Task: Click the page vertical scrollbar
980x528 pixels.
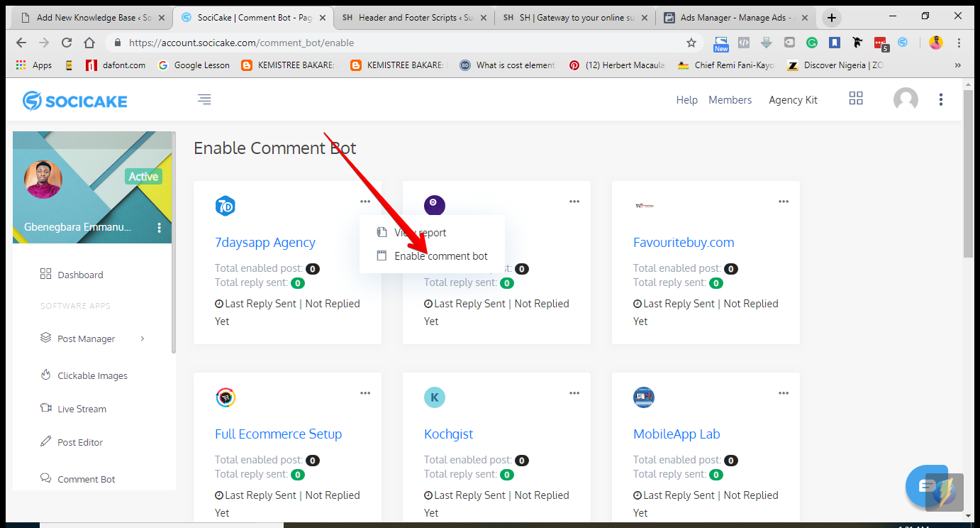Action: pos(969,174)
